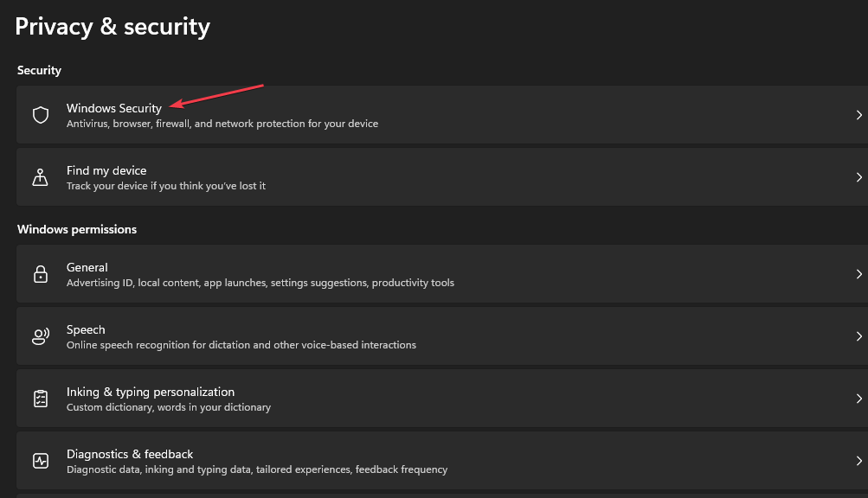Open Diagnostics & feedback settings
The image size is (868, 498).
tap(346, 460)
